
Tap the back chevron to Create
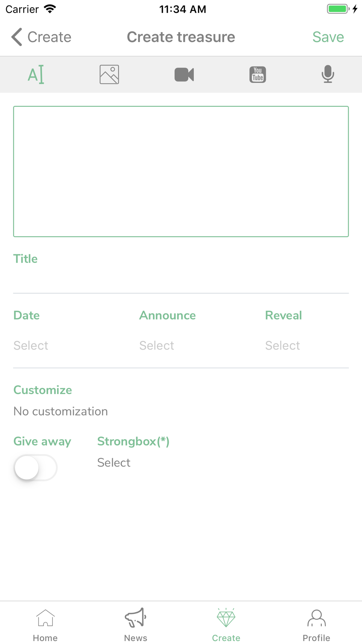41,37
